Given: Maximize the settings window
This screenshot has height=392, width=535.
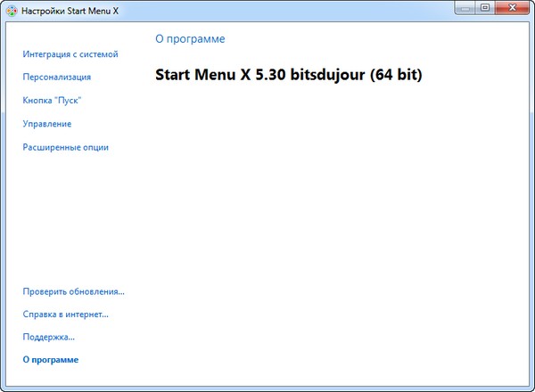Looking at the screenshot, I should [x=485, y=8].
